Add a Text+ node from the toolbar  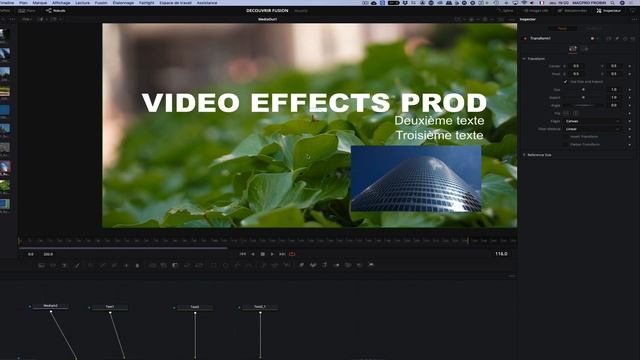click(x=64, y=265)
